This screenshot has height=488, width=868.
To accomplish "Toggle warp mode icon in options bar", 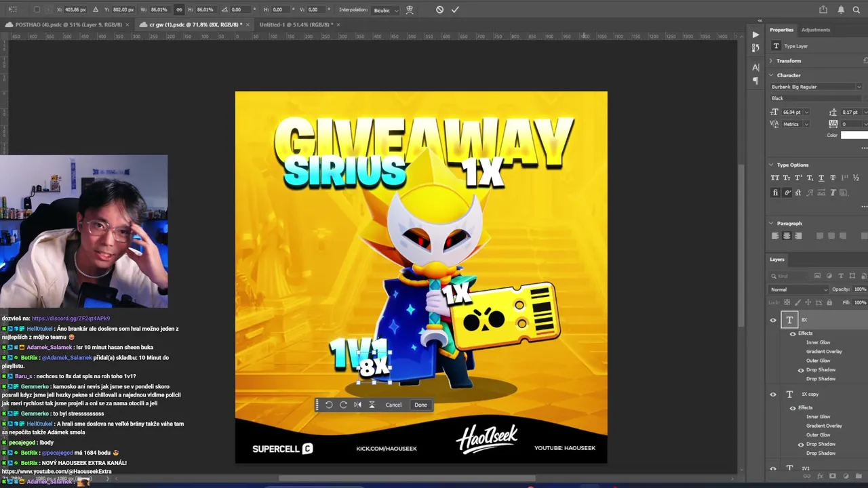I will point(410,9).
